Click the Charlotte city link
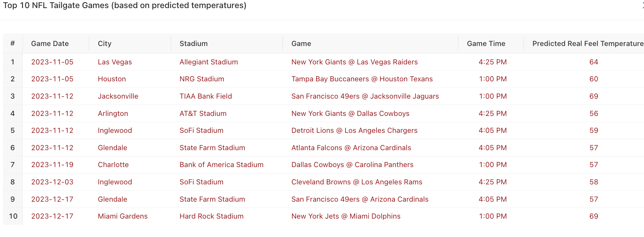The height and width of the screenshot is (237, 644). point(113,165)
